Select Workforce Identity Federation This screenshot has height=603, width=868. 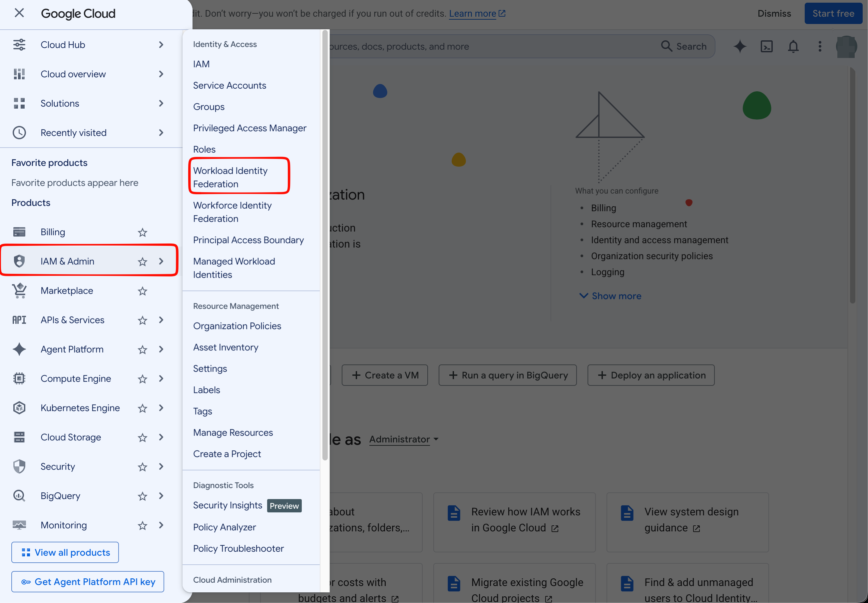coord(232,212)
